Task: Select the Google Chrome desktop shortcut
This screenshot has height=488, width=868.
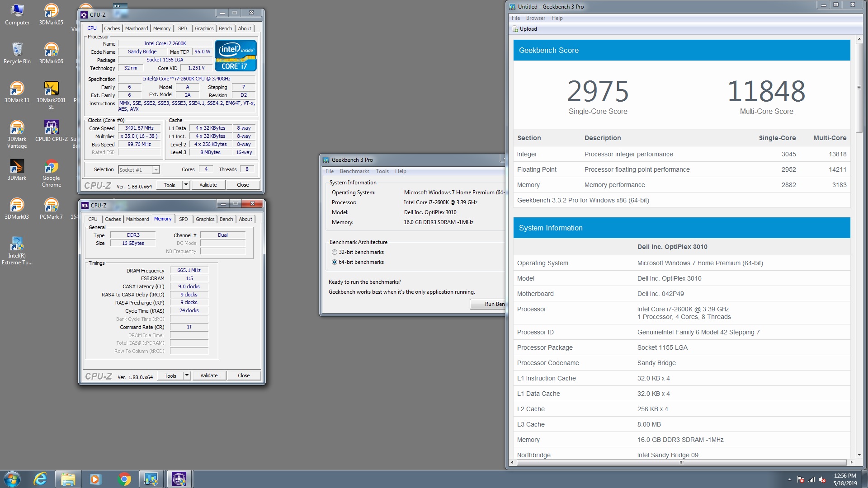Action: click(x=51, y=173)
